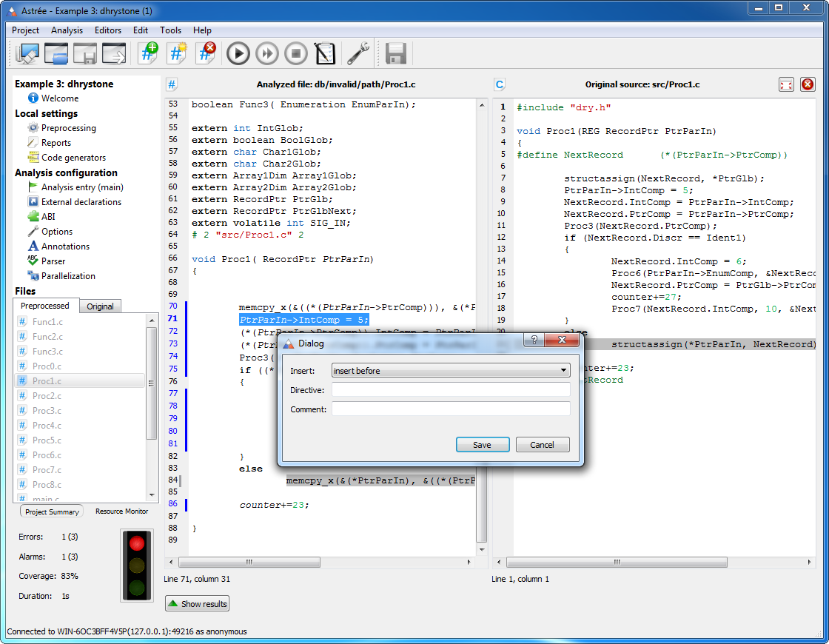Click the notepad icon in the toolbar
The image size is (829, 644).
click(x=325, y=53)
